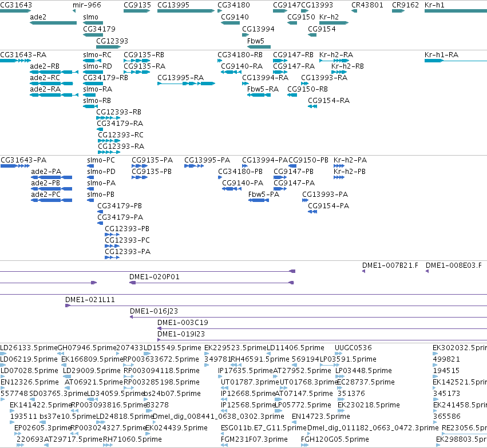Select protein CG12393-PC
This screenshot has width=487, height=448.
tap(112, 246)
